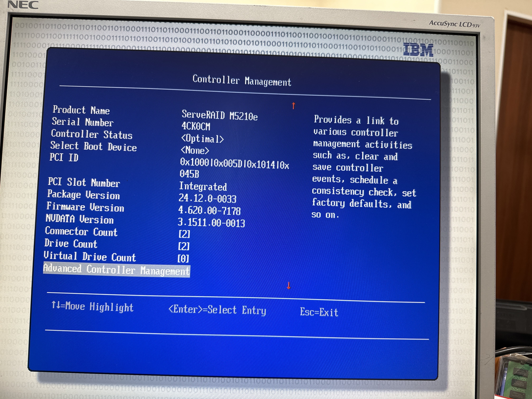The width and height of the screenshot is (532, 399).
Task: Click serial number value 4CK0CM
Action: [x=196, y=126]
